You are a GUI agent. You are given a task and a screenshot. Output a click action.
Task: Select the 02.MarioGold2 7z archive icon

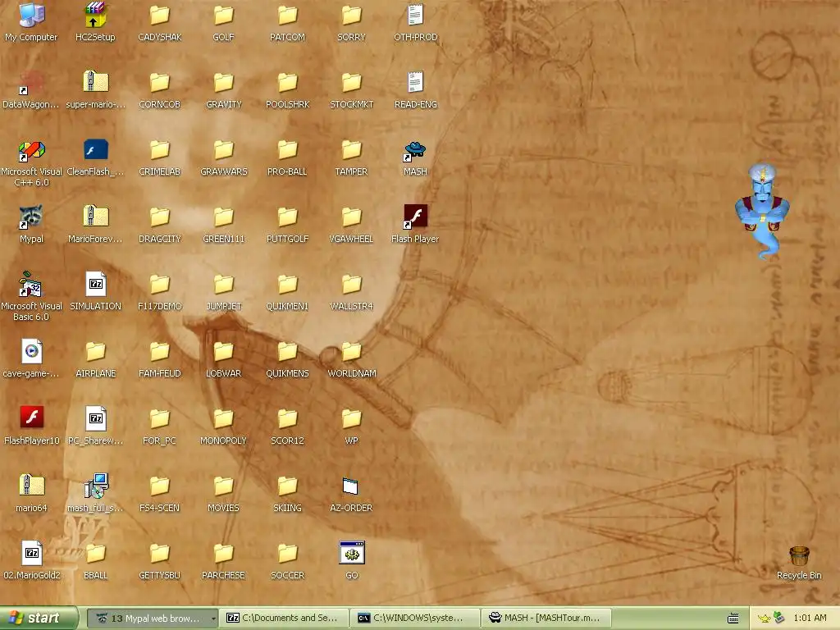(31, 553)
